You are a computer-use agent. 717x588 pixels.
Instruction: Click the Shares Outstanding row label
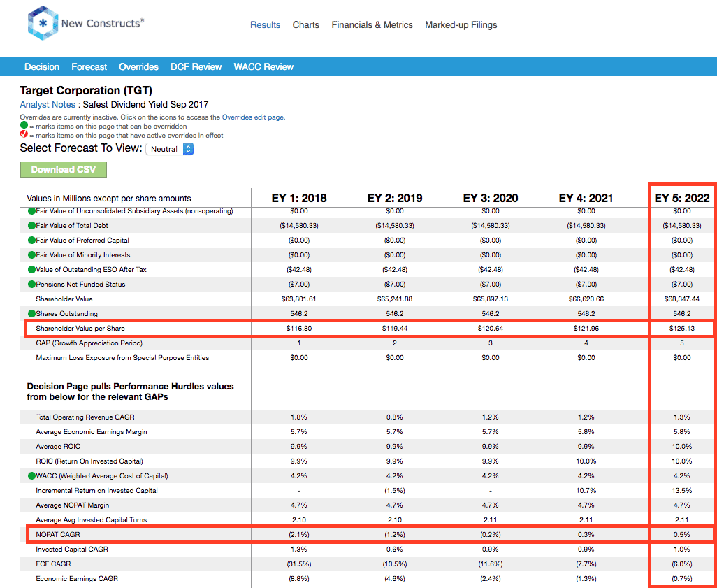tap(67, 314)
